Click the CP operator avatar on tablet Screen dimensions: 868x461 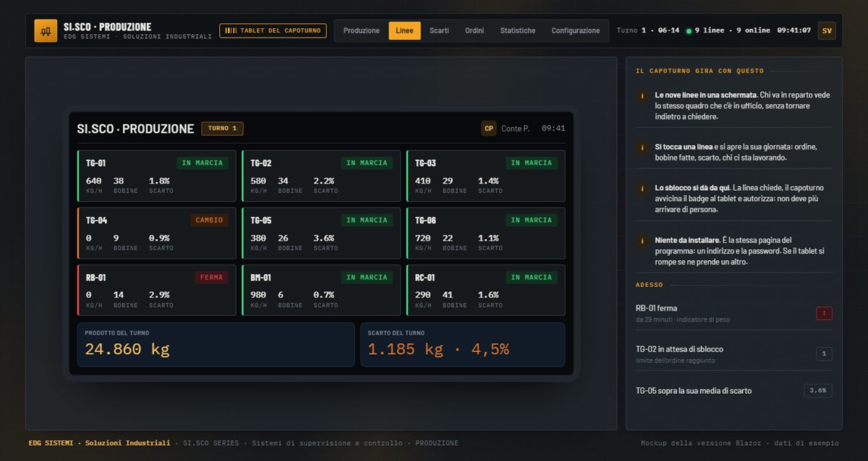tap(489, 129)
